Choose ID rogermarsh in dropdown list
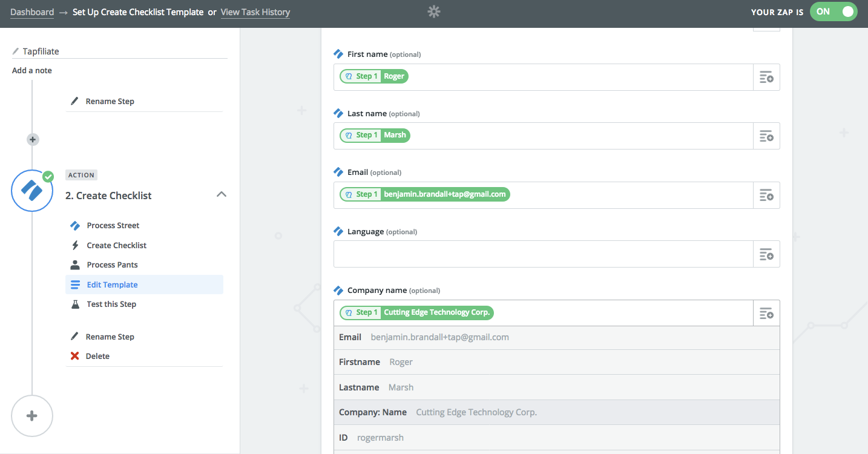The image size is (868, 454). [557, 438]
